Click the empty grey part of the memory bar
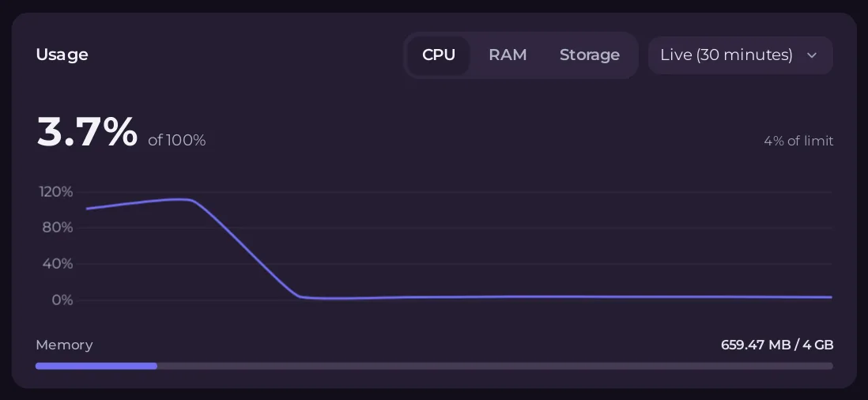Screen dimensions: 868x400 pos(495,366)
